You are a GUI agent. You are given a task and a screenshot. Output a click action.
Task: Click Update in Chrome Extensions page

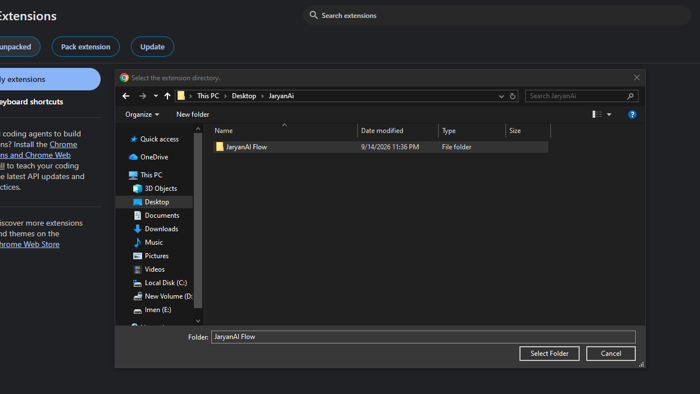point(152,47)
